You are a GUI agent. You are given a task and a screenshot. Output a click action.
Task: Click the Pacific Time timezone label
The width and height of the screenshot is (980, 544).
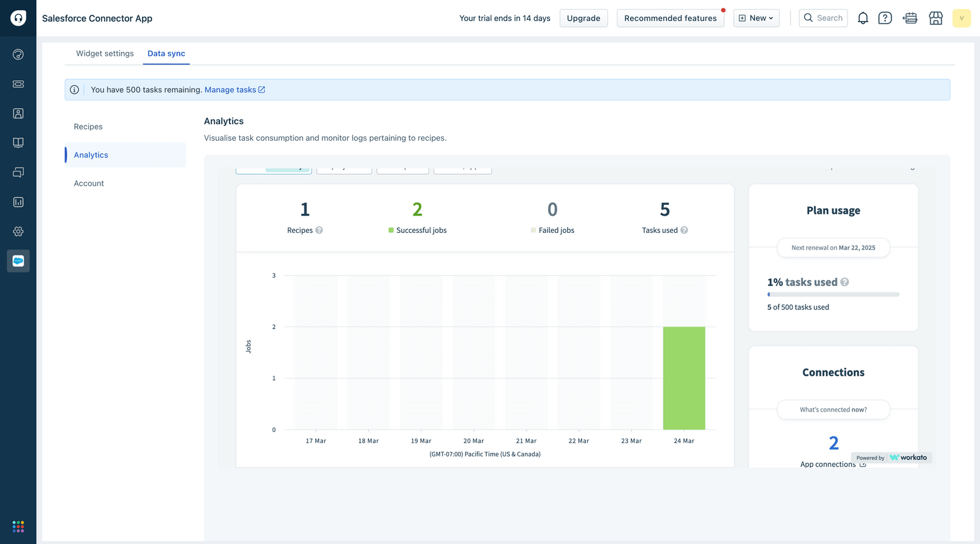coord(485,454)
